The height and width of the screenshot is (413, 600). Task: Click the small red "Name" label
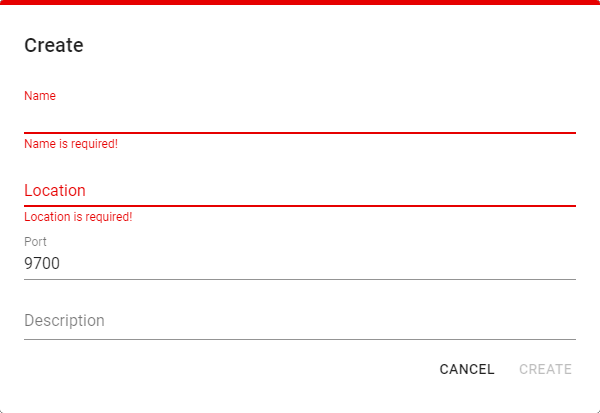click(40, 96)
